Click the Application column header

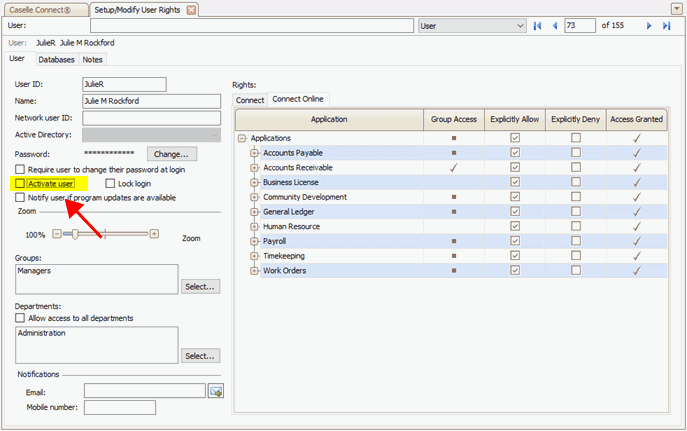point(329,119)
